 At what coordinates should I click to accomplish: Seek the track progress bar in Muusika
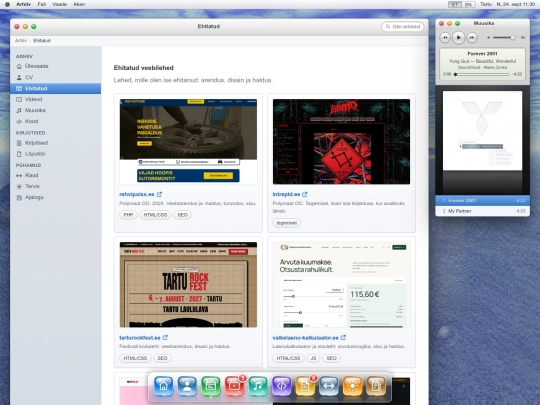coord(482,74)
